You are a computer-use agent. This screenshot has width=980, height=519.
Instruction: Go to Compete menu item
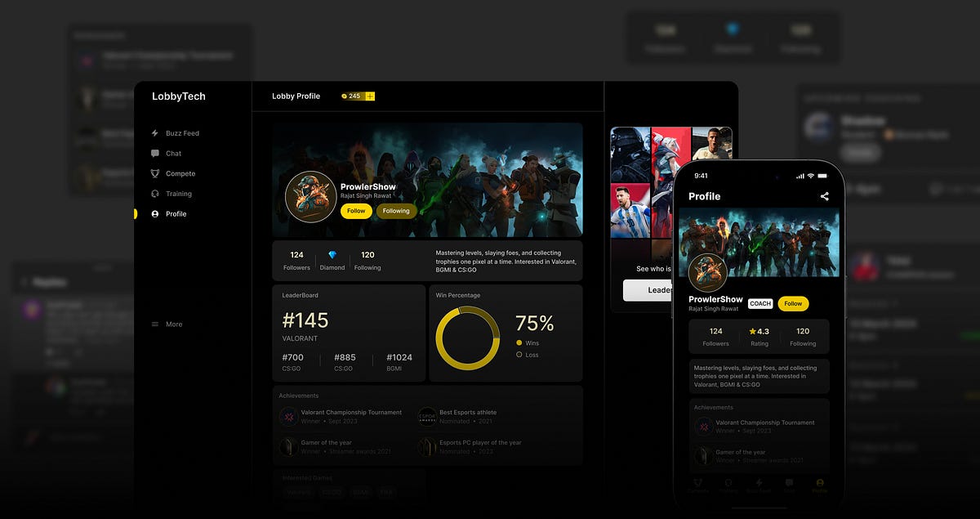click(x=173, y=173)
